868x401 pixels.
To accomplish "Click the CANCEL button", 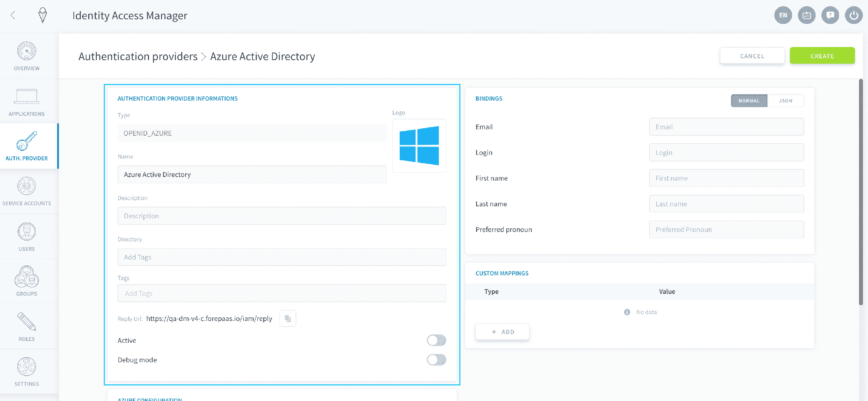I will click(752, 56).
